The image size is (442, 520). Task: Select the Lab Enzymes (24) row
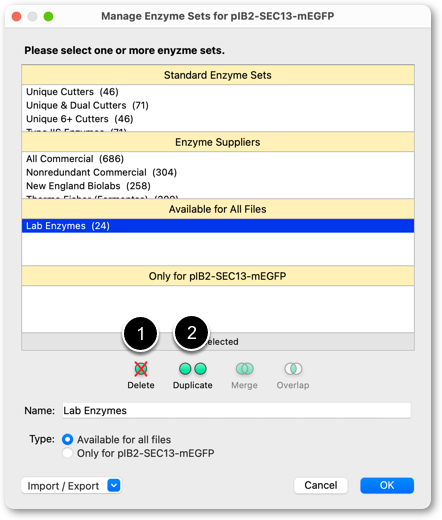pos(218,226)
